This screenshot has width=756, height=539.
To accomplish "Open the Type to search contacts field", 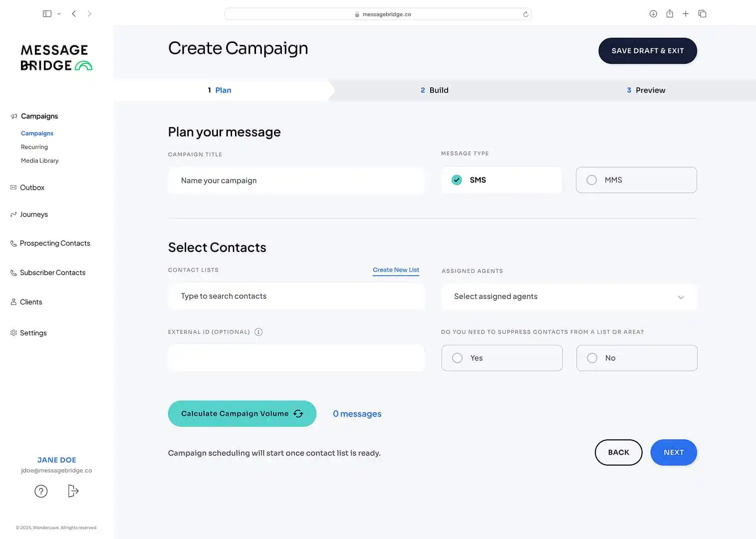I will pyautogui.click(x=296, y=296).
